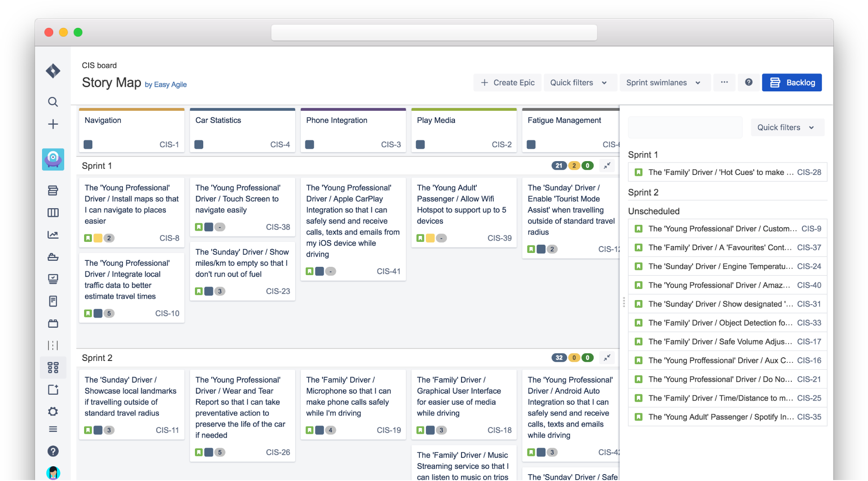Click the estimate badge on CIS-10 card
Viewport: 868px width, 481px height.
[109, 313]
